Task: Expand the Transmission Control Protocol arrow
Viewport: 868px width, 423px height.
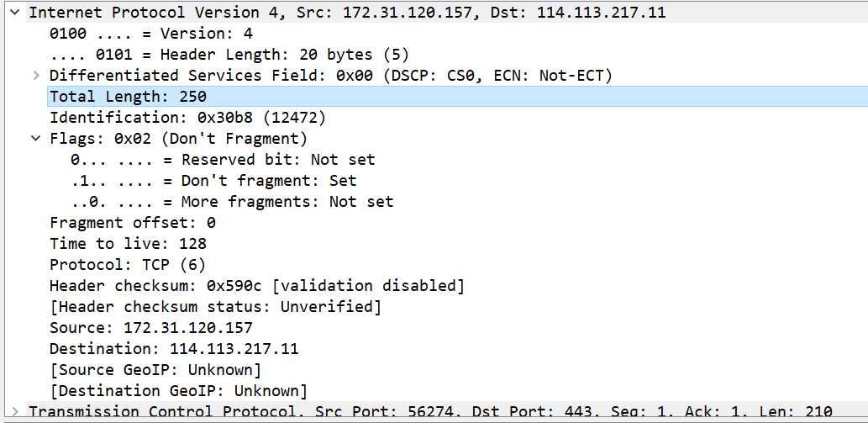Action: point(15,412)
